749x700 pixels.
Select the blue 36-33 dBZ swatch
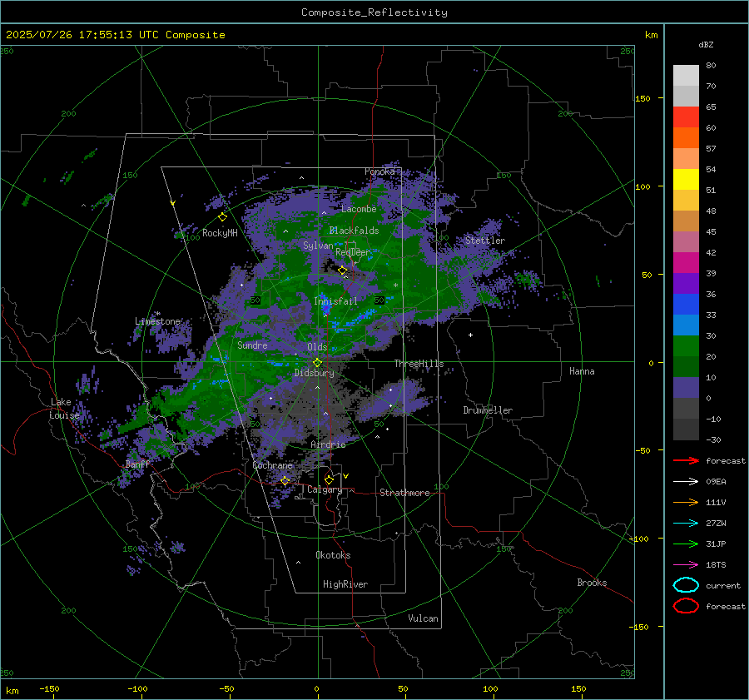pyautogui.click(x=686, y=305)
